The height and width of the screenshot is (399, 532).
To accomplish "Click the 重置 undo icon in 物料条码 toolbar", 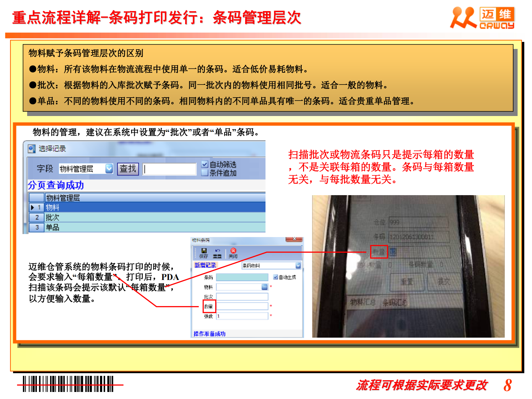I will (x=217, y=253).
